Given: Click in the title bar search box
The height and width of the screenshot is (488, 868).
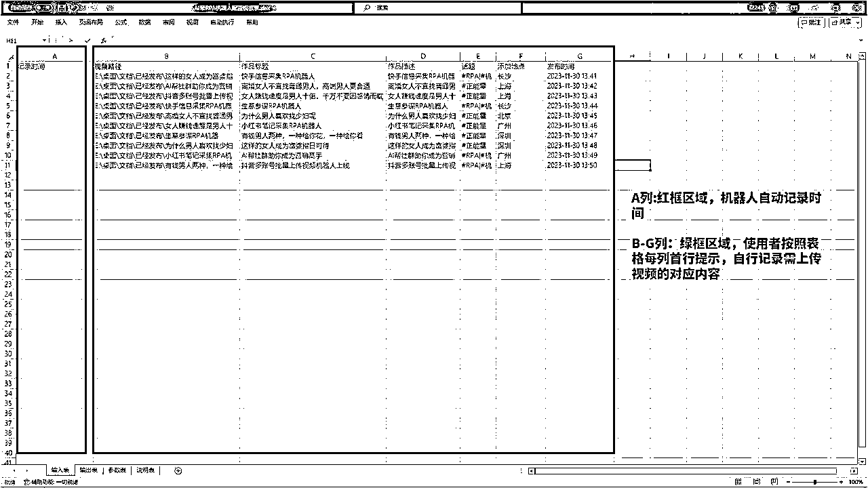Looking at the screenshot, I should point(437,7).
